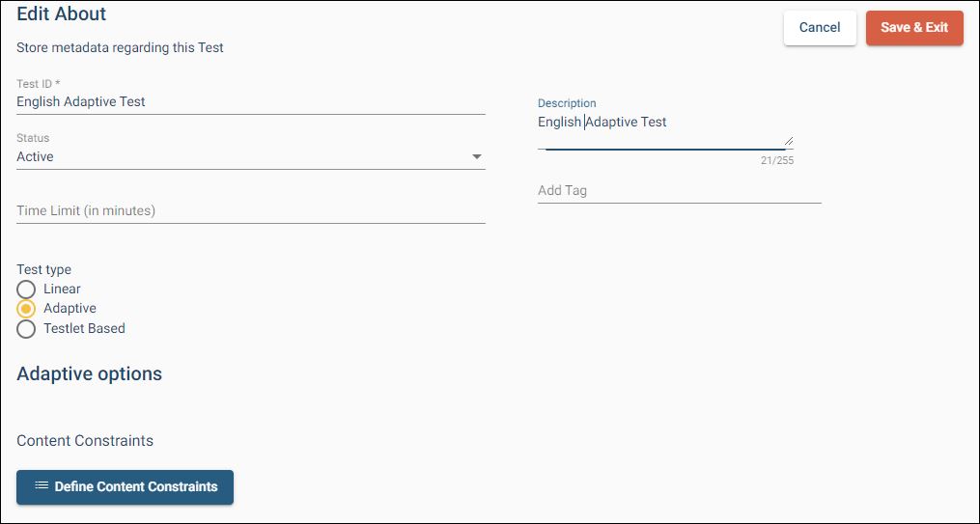Click the Status field label
The height and width of the screenshot is (524, 980).
(x=33, y=138)
